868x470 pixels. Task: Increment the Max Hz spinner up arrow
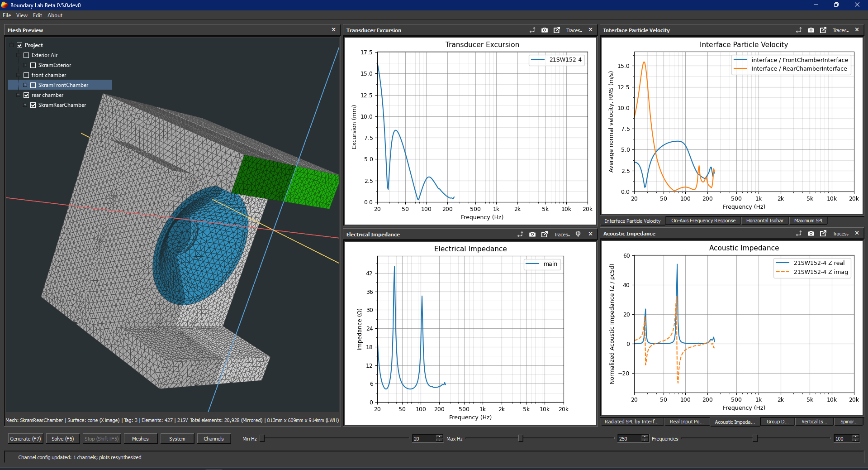(645, 436)
